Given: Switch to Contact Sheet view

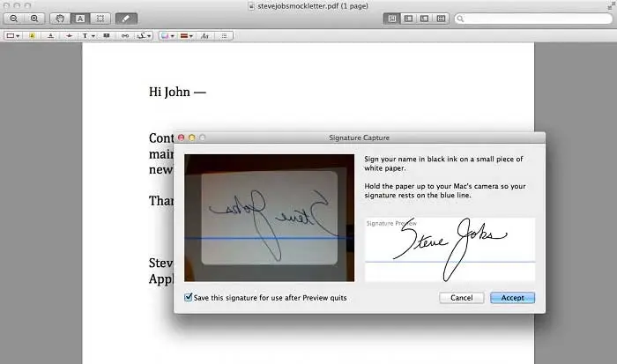Looking at the screenshot, I should [441, 19].
